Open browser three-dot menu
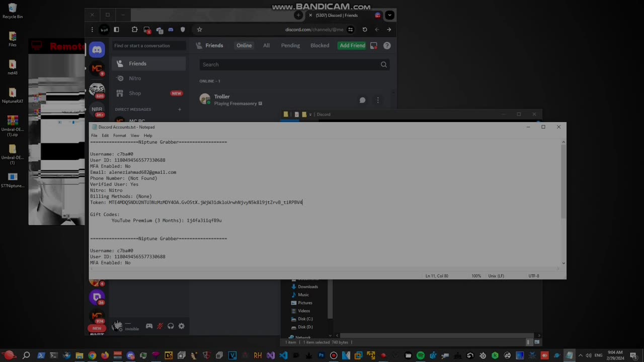The width and height of the screenshot is (644, 362). [92, 30]
